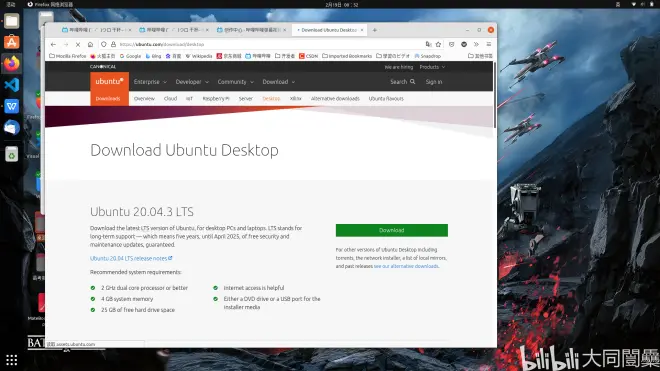Expand the Products dropdown

[x=432, y=67]
